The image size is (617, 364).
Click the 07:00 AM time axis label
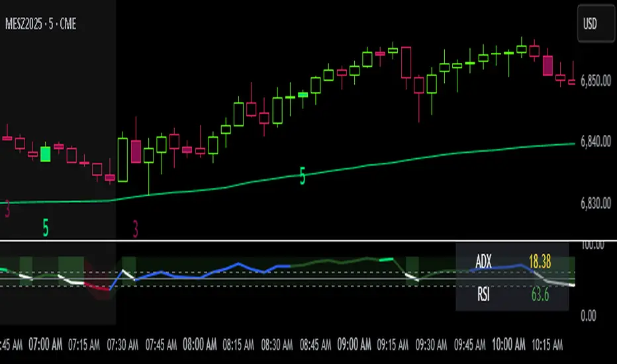pos(45,345)
